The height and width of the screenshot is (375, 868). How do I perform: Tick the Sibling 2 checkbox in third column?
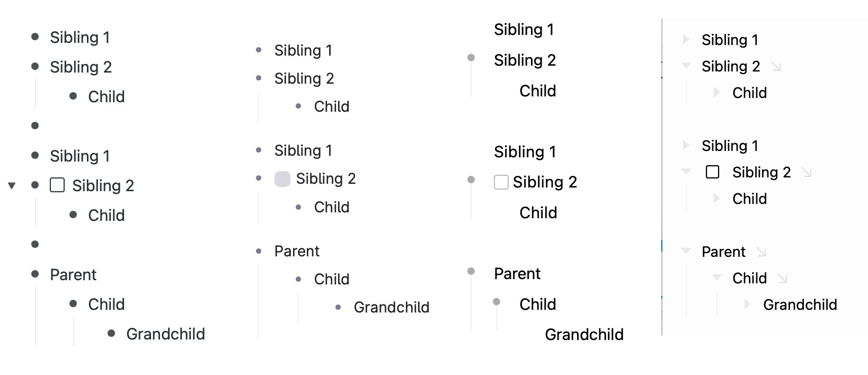click(501, 182)
